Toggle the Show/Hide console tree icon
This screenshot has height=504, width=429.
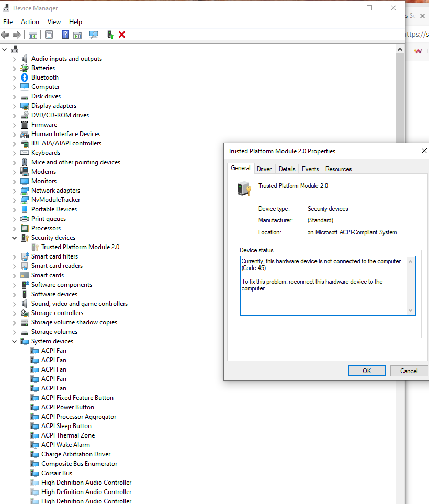point(32,35)
